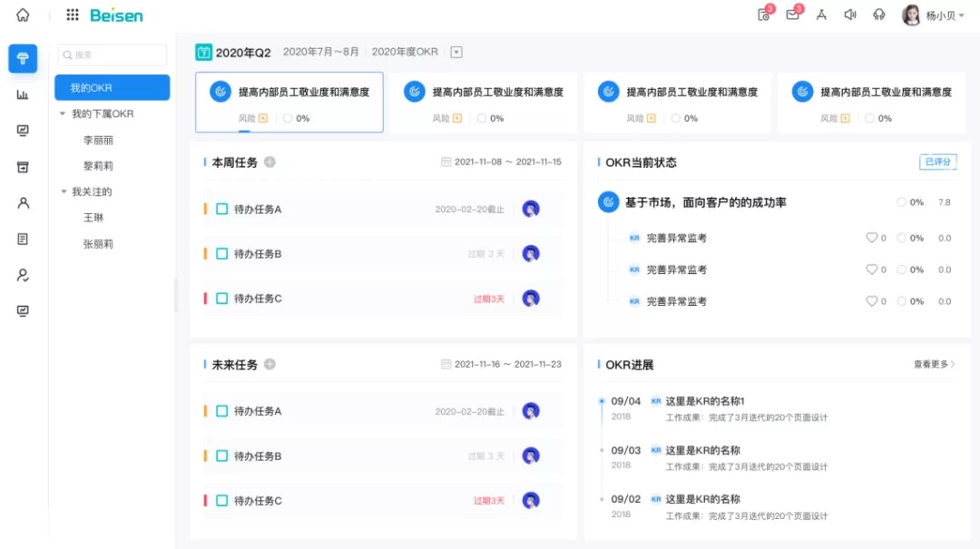Image resolution: width=980 pixels, height=549 pixels.
Task: Check 待办任务B under 未来任务
Action: [x=222, y=456]
